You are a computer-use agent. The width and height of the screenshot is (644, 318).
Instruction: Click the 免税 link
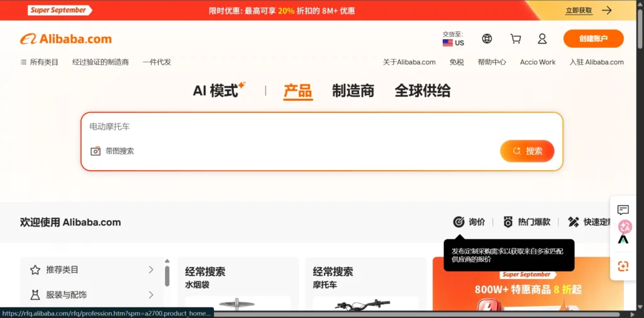click(457, 62)
